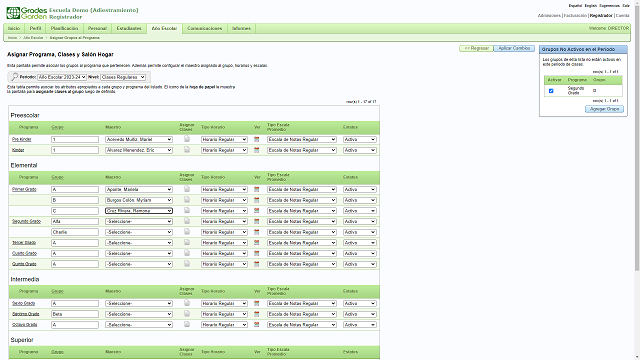Click the paper icon for Quinto Grado

point(187,263)
